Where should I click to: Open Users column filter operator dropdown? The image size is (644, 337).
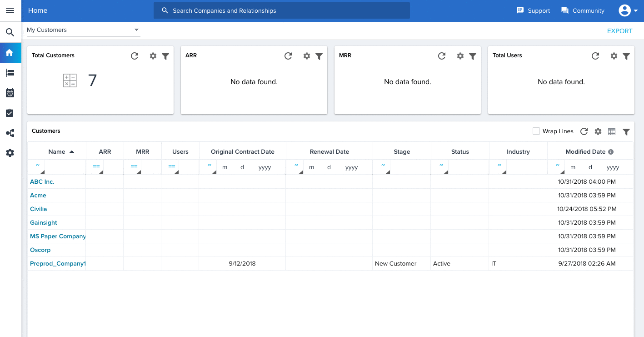point(171,167)
